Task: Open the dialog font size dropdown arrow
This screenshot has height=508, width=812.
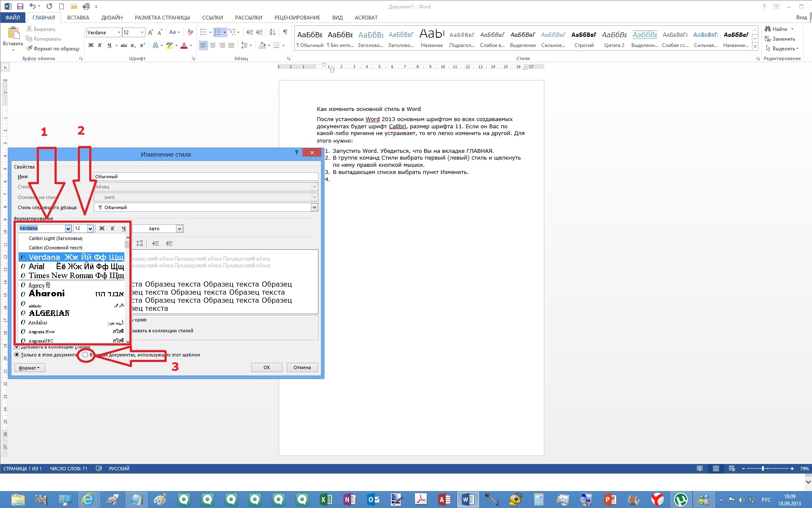Action: pos(90,229)
